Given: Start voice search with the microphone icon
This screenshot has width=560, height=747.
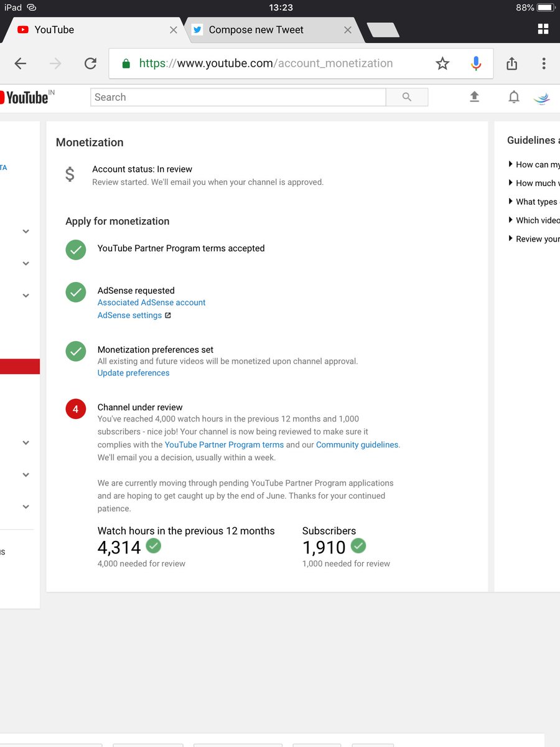Looking at the screenshot, I should tap(476, 63).
